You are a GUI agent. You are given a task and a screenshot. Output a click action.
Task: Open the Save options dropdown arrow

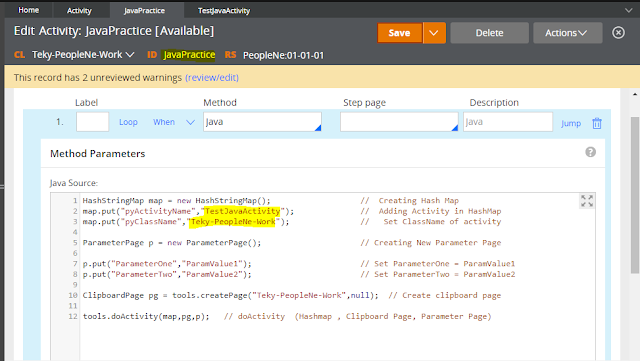434,33
